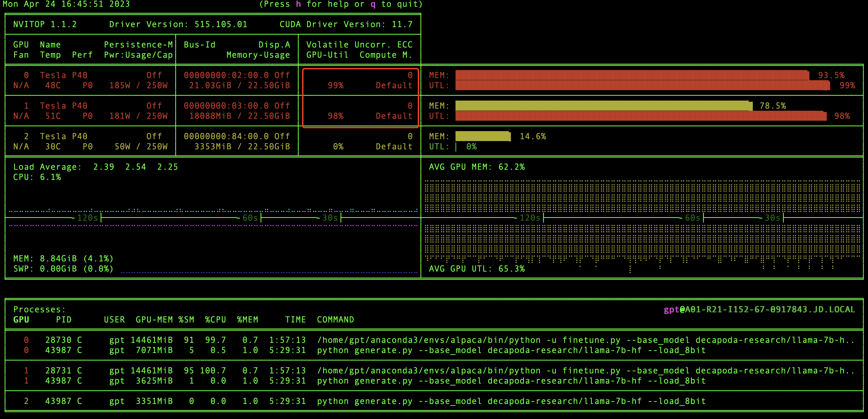Click GPU 0 memory usage bar
This screenshot has width=868, height=419.
pos(632,75)
